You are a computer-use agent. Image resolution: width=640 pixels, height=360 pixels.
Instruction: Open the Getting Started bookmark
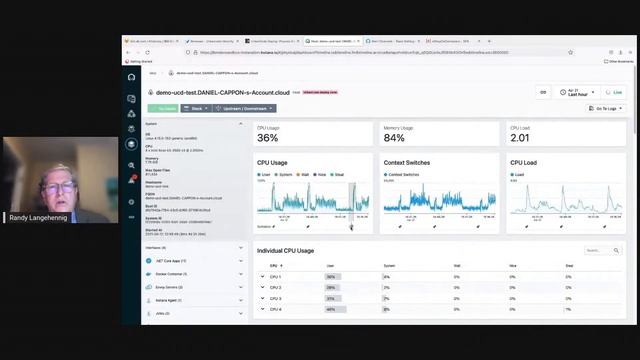tap(139, 62)
